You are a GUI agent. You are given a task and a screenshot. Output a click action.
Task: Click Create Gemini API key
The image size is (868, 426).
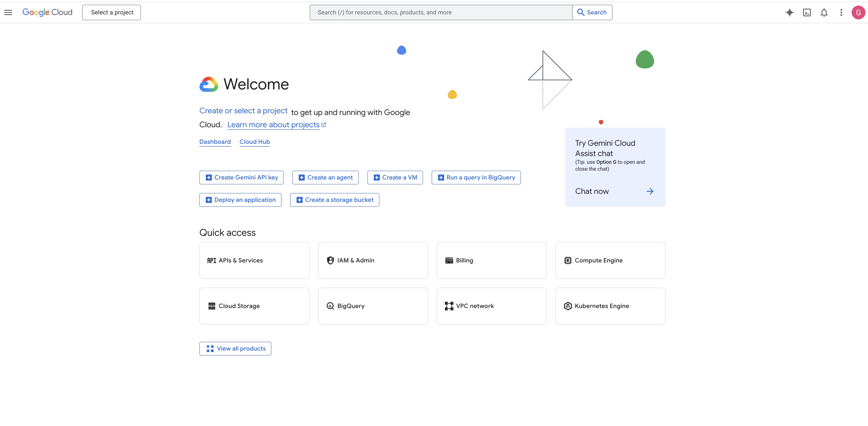(241, 178)
